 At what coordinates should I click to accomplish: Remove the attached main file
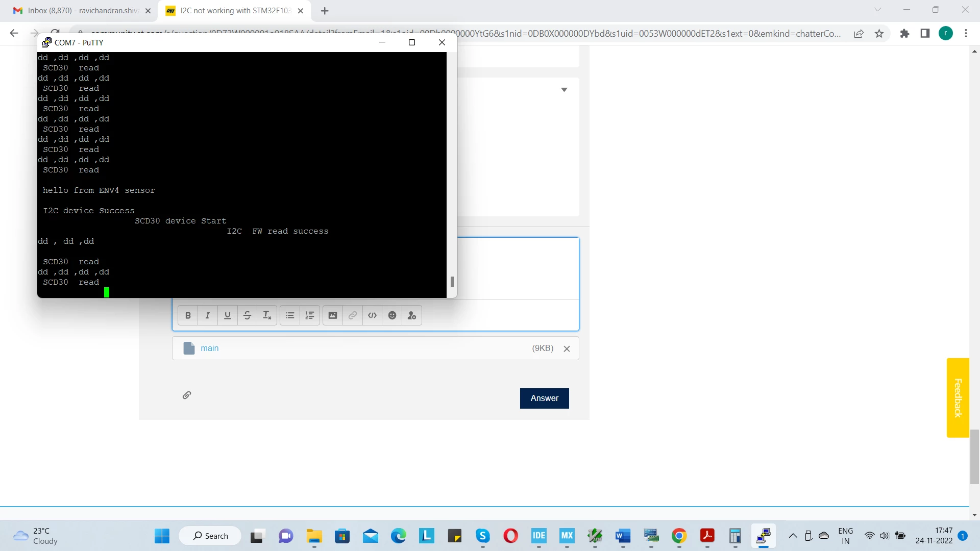pos(567,349)
